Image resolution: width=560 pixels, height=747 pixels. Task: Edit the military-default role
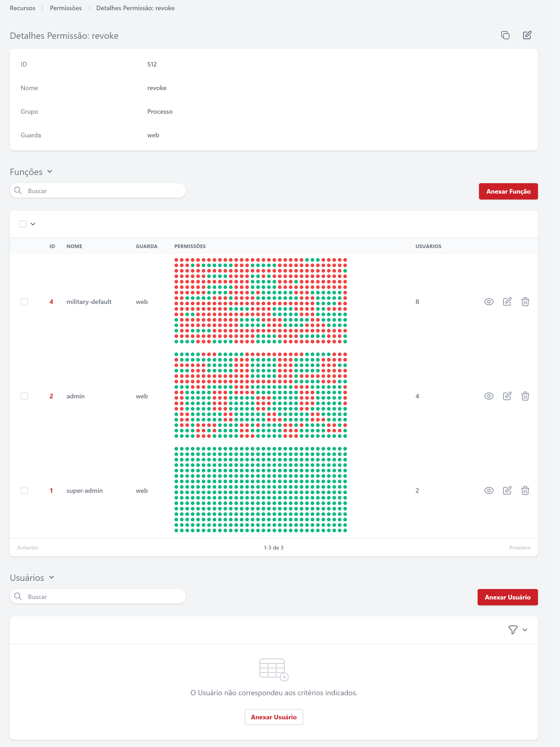tap(507, 302)
